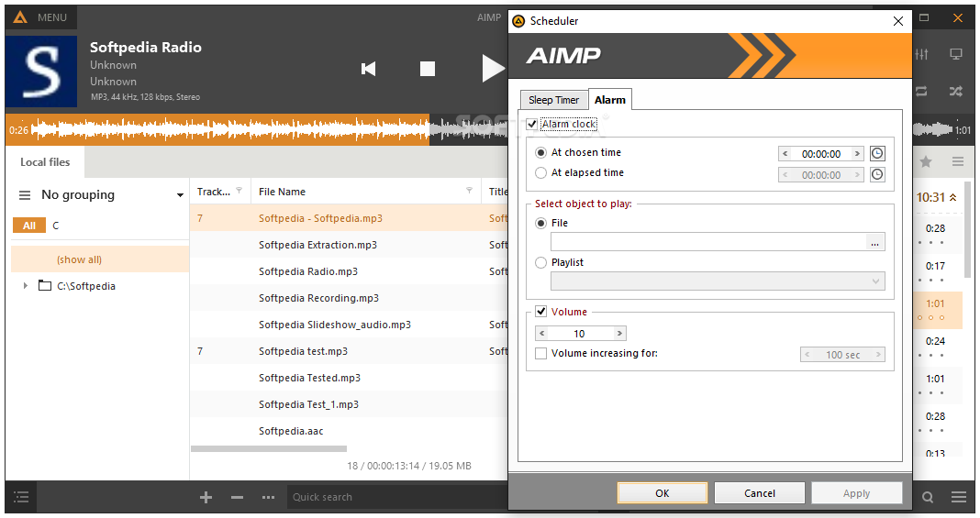The width and height of the screenshot is (980, 518).
Task: Click the horizontal scrollbar under file list
Action: [269, 448]
